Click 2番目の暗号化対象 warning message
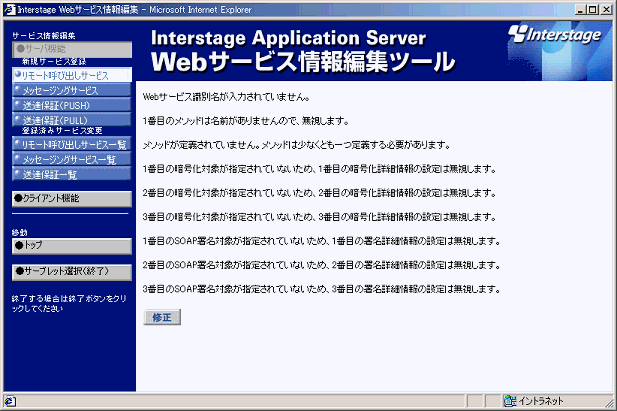 coord(319,193)
